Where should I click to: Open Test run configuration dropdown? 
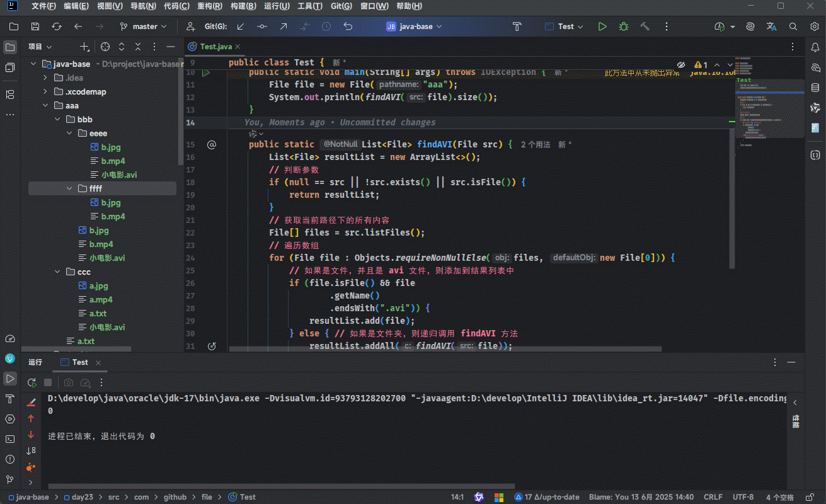click(565, 26)
